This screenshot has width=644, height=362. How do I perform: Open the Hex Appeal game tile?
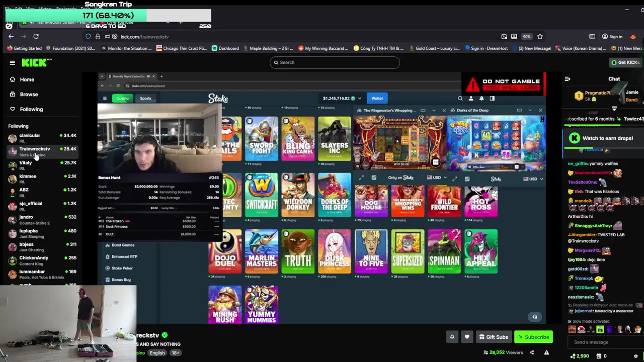pyautogui.click(x=481, y=251)
